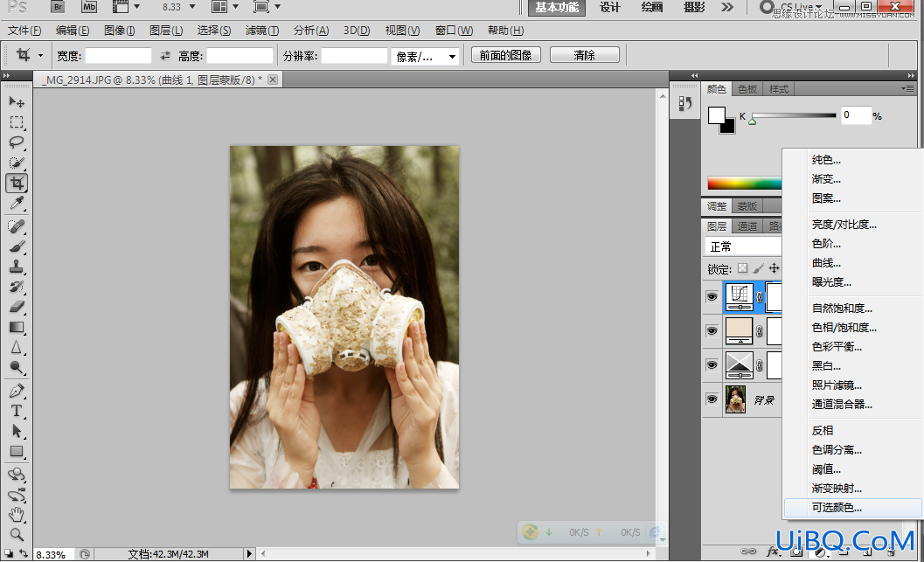
Task: Toggle lock position icon
Action: (775, 268)
